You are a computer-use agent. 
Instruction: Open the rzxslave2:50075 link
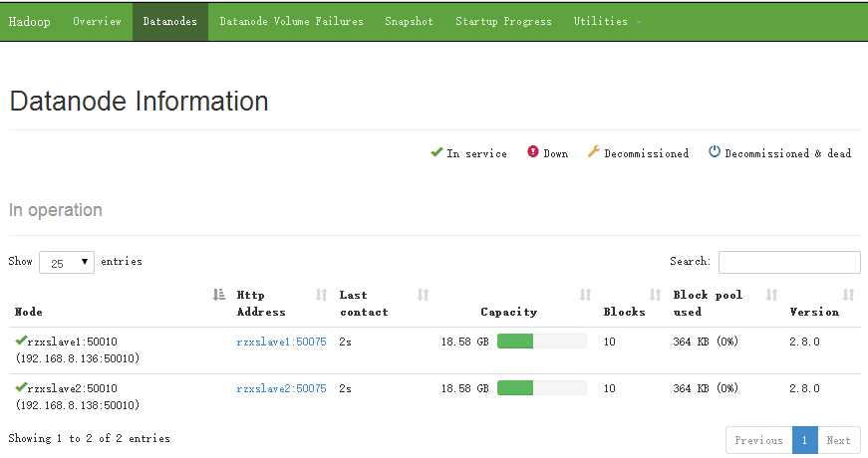click(281, 389)
